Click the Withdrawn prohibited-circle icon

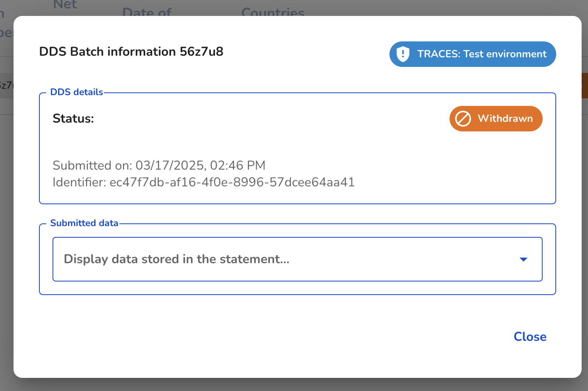click(463, 119)
